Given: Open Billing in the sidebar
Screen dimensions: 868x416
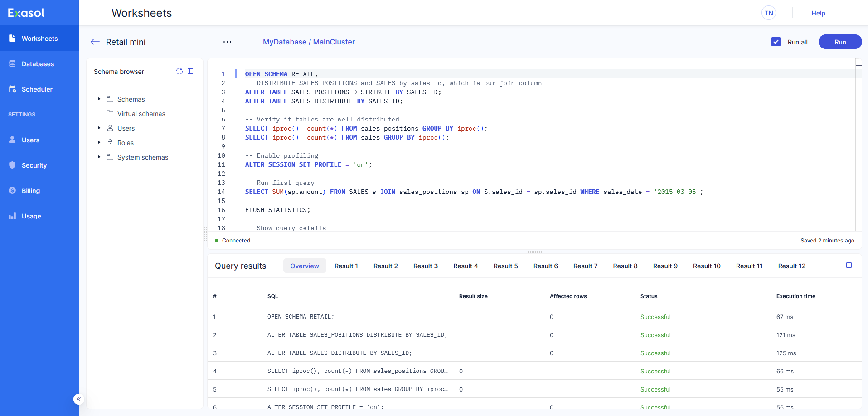Looking at the screenshot, I should [31, 191].
